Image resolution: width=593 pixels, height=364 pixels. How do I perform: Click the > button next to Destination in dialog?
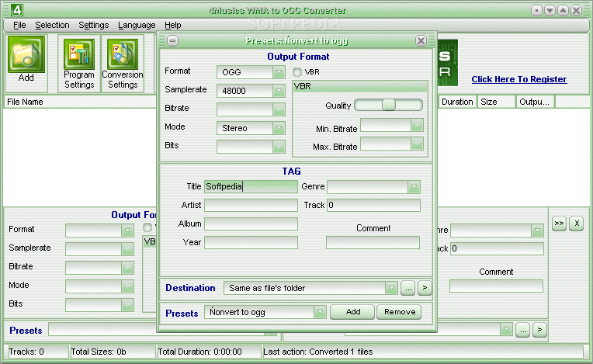425,288
